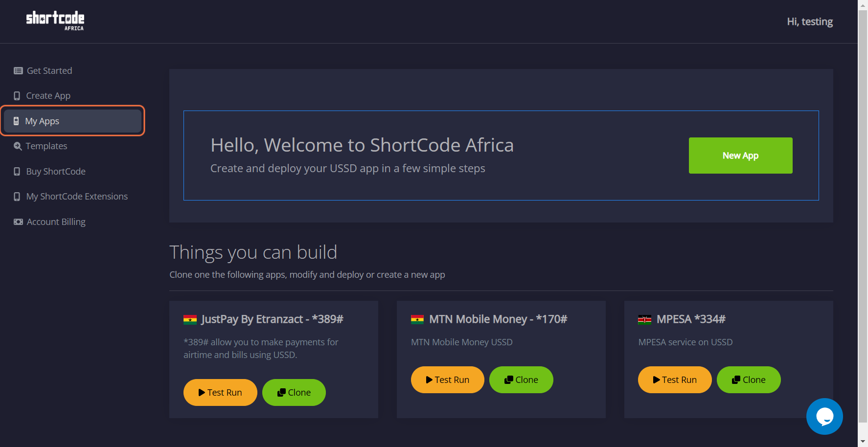Image resolution: width=868 pixels, height=447 pixels.
Task: Click the Hello, Welcome to ShortCode Africa heading
Action: 362,145
